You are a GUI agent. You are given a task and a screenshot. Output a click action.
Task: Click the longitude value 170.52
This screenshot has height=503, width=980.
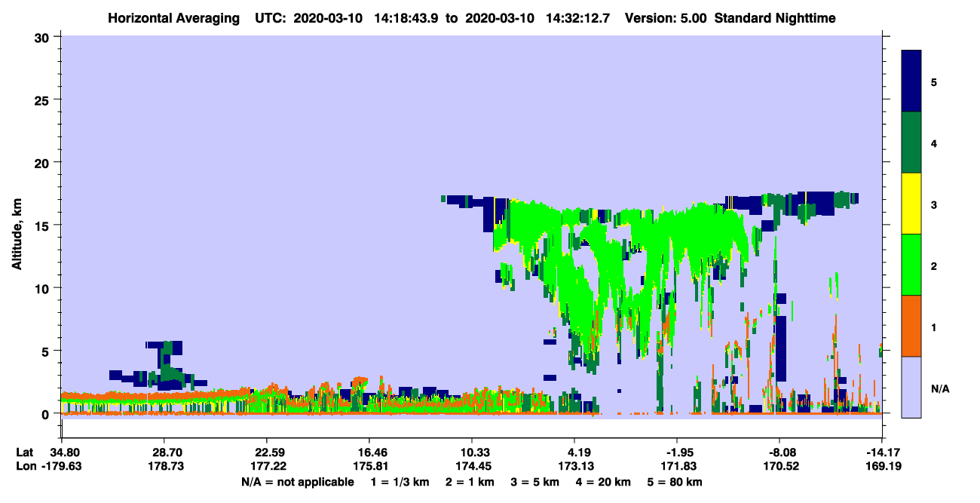click(779, 466)
